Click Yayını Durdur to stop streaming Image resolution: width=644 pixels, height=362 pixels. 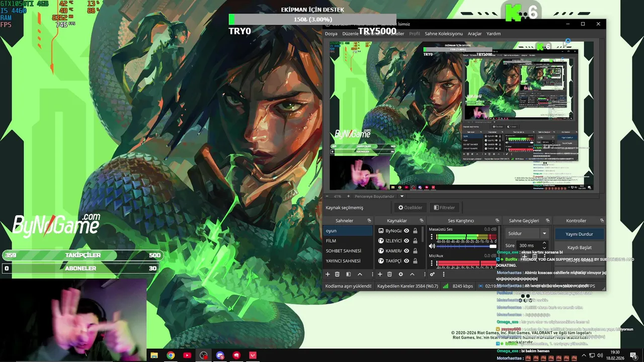(579, 234)
